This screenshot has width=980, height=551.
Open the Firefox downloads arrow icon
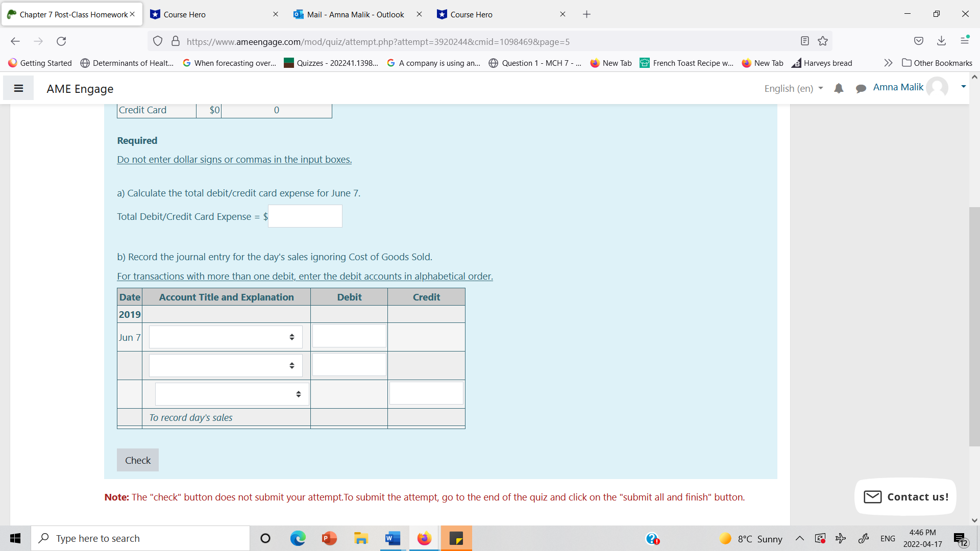(x=941, y=41)
